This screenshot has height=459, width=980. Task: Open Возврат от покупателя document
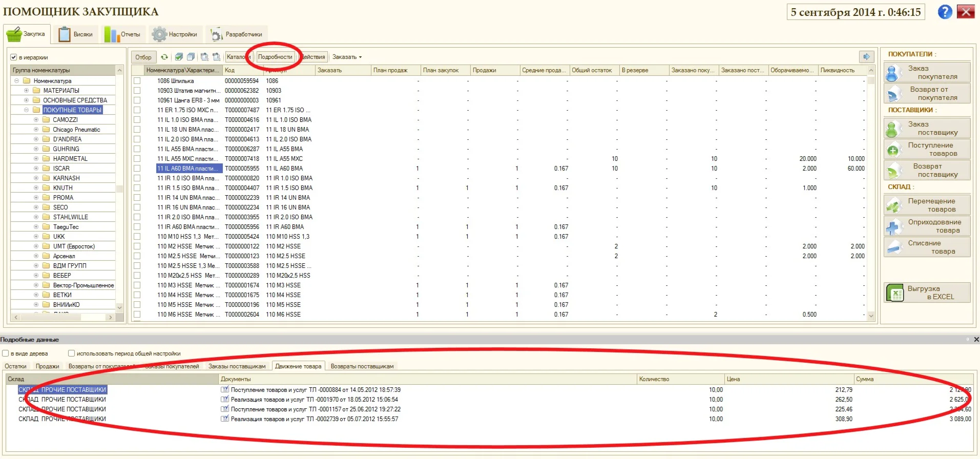click(927, 93)
